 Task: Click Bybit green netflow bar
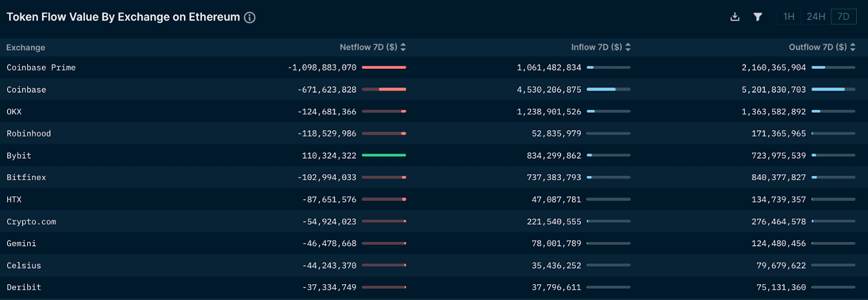tap(384, 155)
